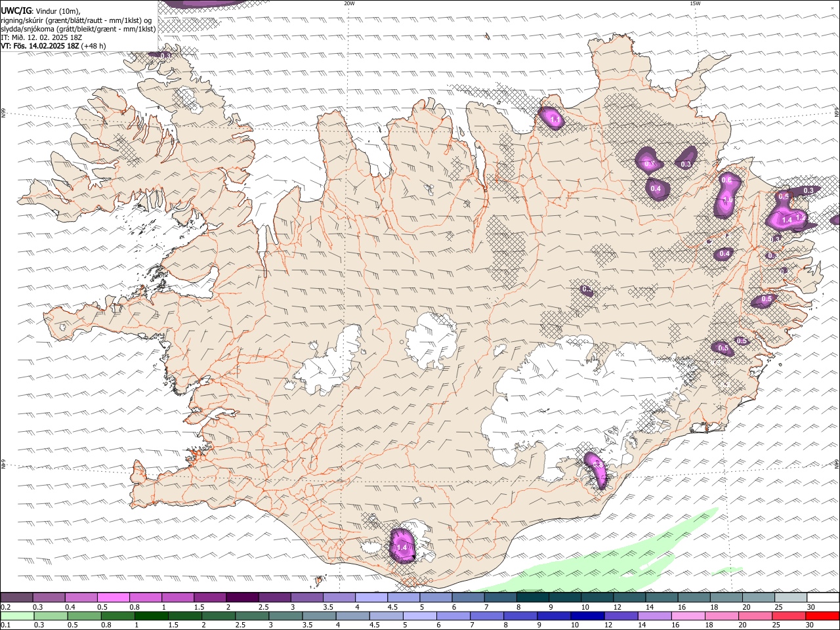Click the bottom legend swatch between 6 and 7
Image resolution: width=840 pixels, height=630 pixels.
click(x=453, y=616)
